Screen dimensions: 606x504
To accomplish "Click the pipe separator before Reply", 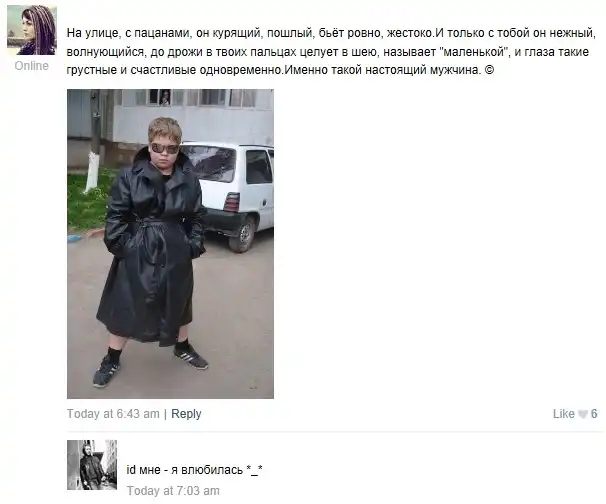I will click(x=165, y=414).
